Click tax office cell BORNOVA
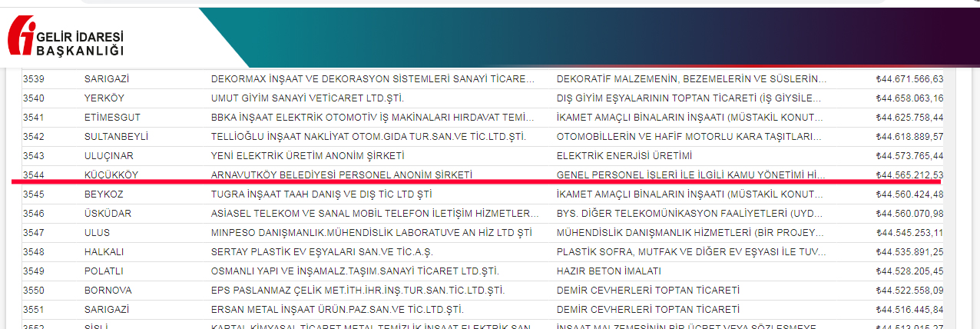Image resolution: width=980 pixels, height=329 pixels. click(x=108, y=291)
